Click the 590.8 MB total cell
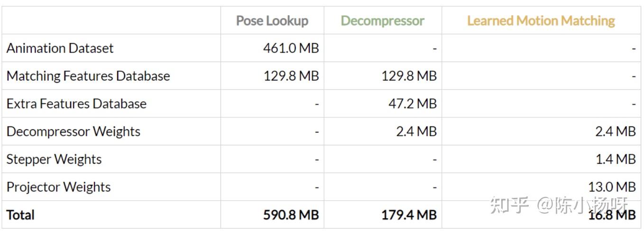 point(291,215)
